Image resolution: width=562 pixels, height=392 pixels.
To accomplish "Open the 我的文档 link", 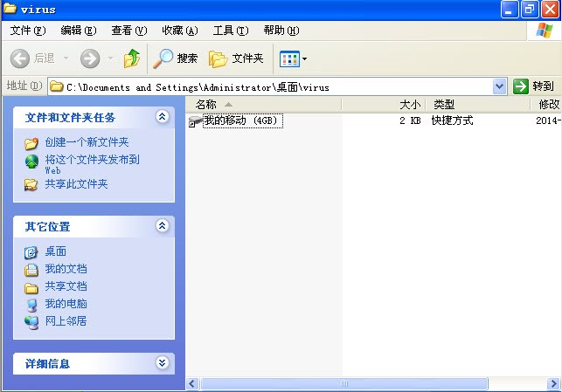I will (x=66, y=269).
